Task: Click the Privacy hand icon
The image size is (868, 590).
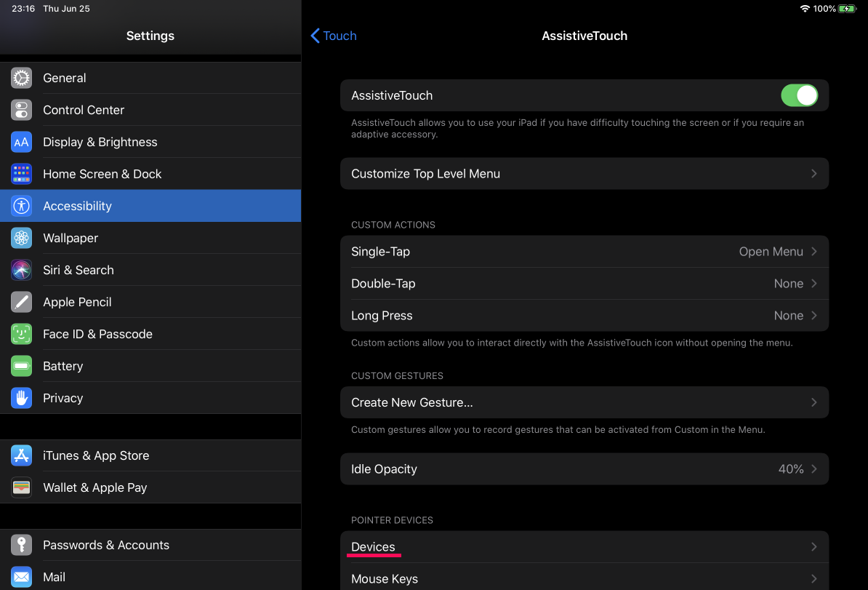Action: [x=22, y=399]
